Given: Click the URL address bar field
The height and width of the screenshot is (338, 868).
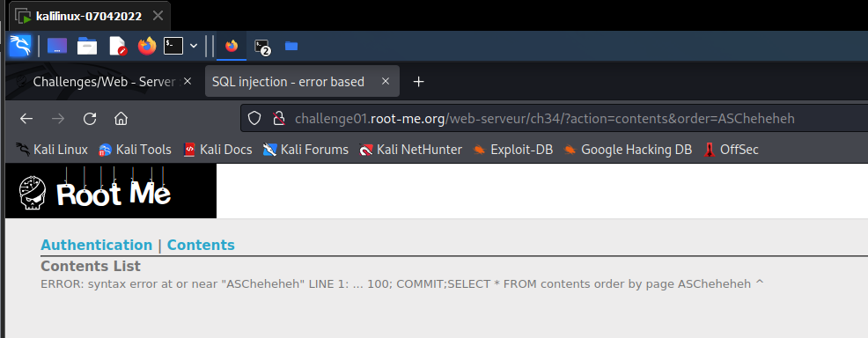Looking at the screenshot, I should (x=554, y=118).
